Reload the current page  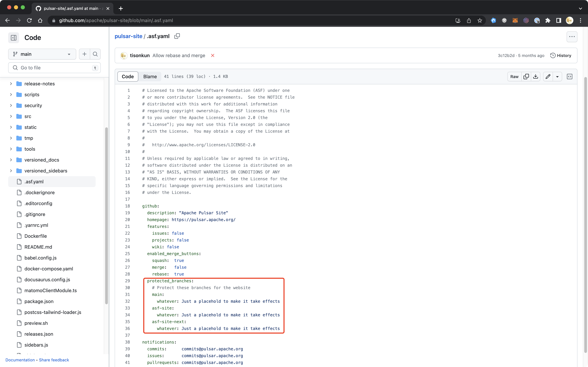pyautogui.click(x=29, y=20)
